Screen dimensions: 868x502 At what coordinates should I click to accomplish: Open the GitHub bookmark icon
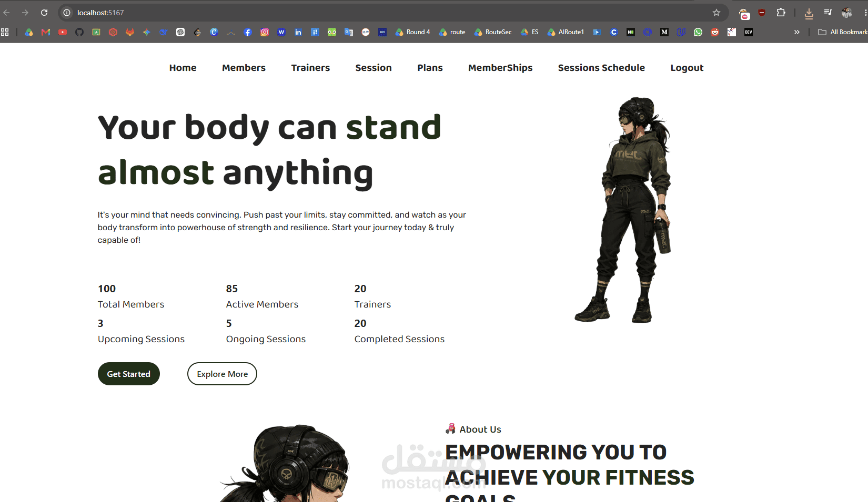79,32
